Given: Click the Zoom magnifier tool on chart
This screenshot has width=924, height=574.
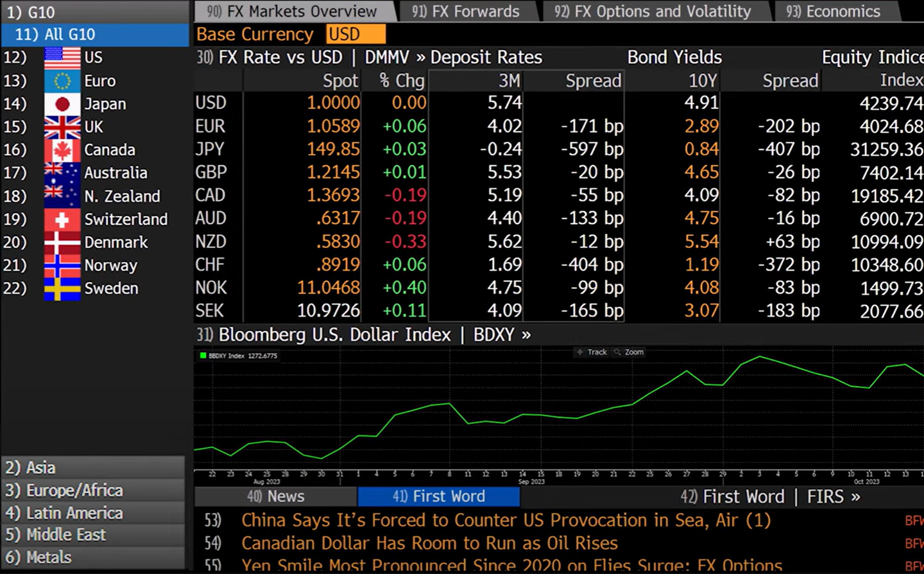Looking at the screenshot, I should [x=629, y=352].
